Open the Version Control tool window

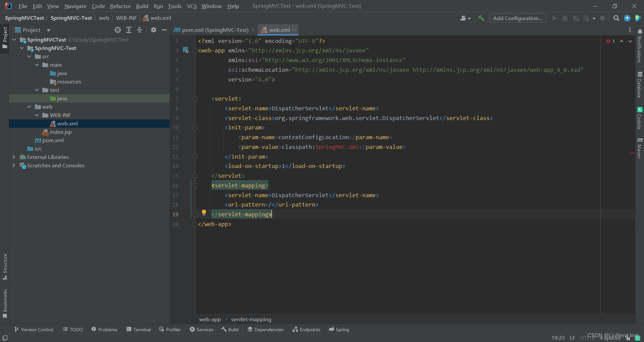[34, 330]
